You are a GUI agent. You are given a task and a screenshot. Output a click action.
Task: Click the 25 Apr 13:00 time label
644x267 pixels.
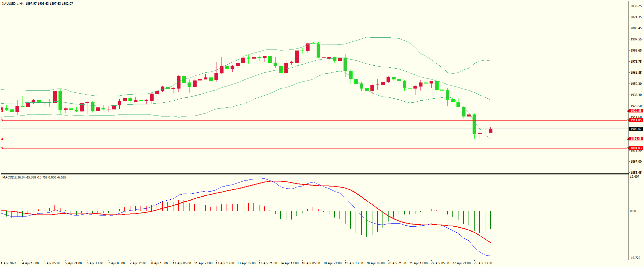coord(483,263)
